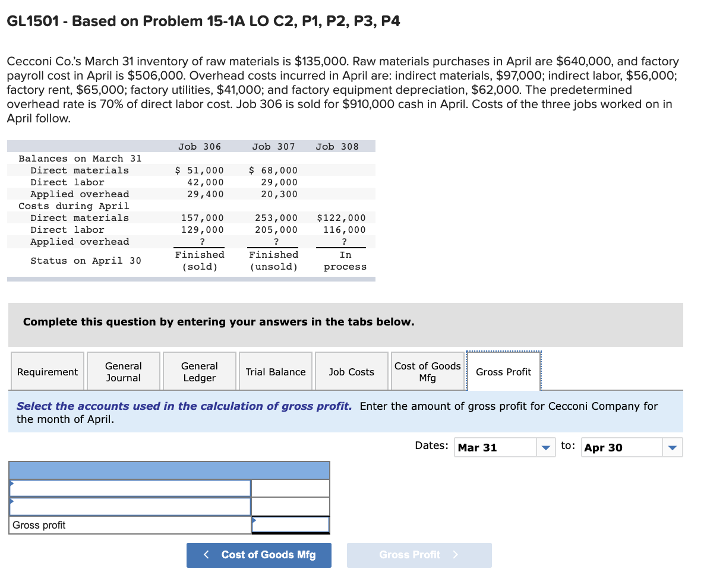Open the Gross profit amount cell picker arrow
707x588 pixels.
coord(254,520)
